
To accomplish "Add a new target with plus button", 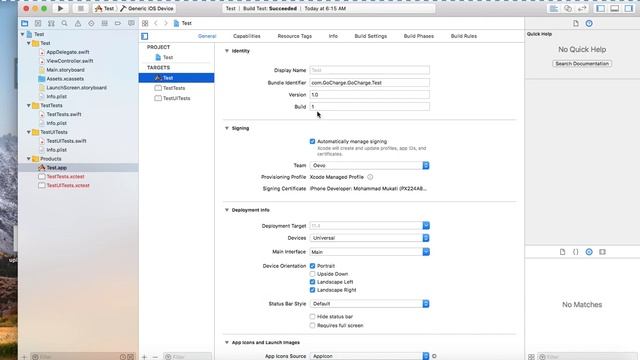I will pyautogui.click(x=144, y=357).
